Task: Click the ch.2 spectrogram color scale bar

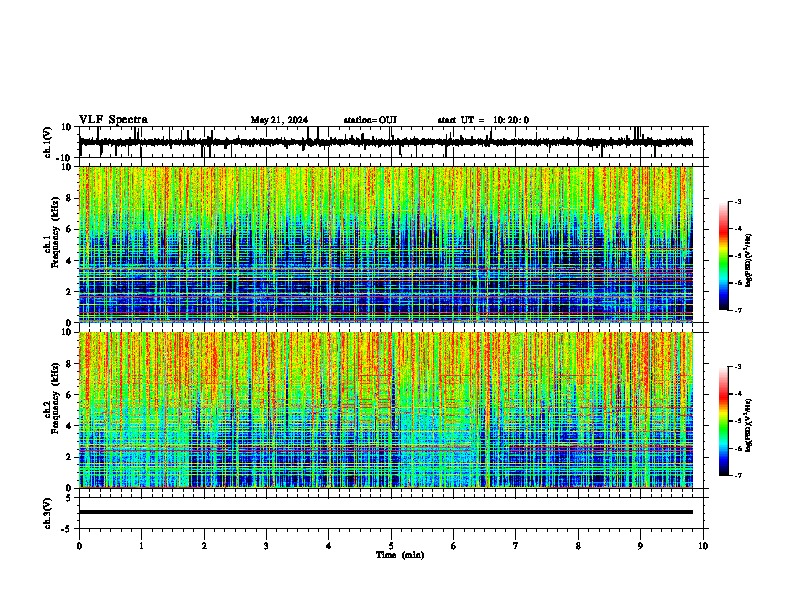Action: point(724,421)
